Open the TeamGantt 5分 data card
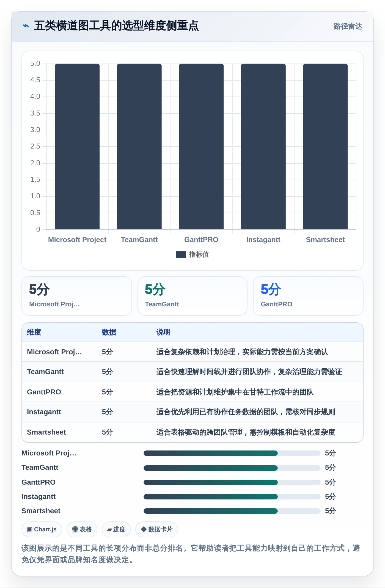The height and width of the screenshot is (588, 385). pyautogui.click(x=193, y=296)
